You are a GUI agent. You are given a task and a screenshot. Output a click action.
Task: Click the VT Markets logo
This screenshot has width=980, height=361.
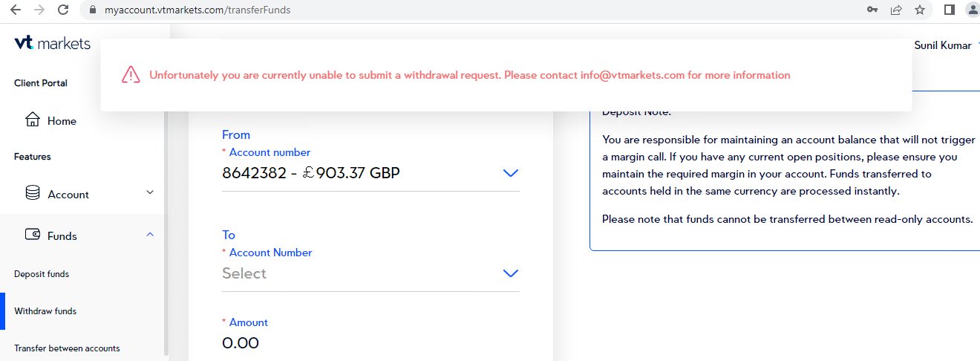52,43
